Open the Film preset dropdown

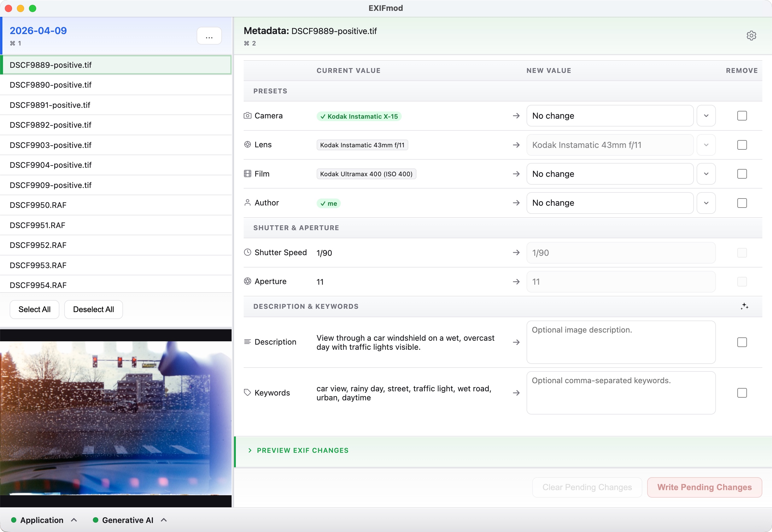tap(706, 174)
